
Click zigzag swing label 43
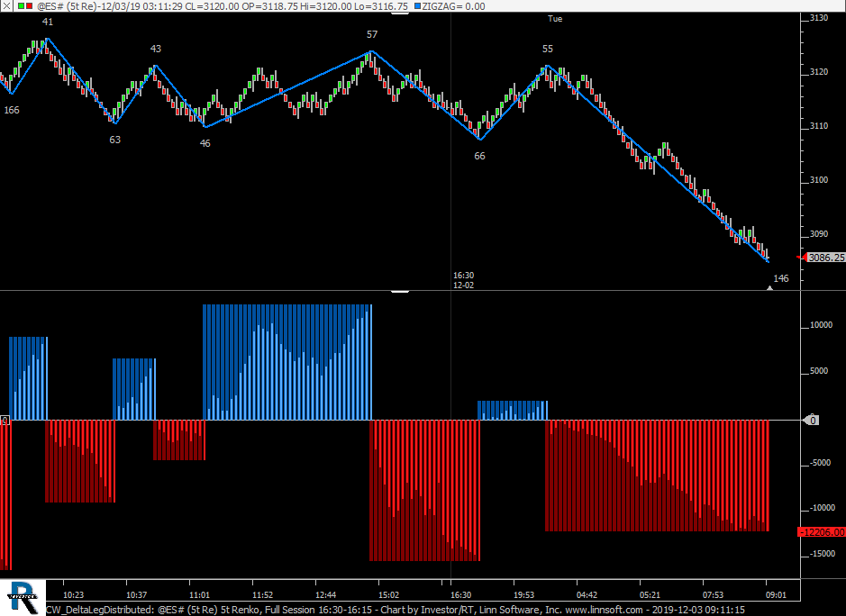pos(155,49)
